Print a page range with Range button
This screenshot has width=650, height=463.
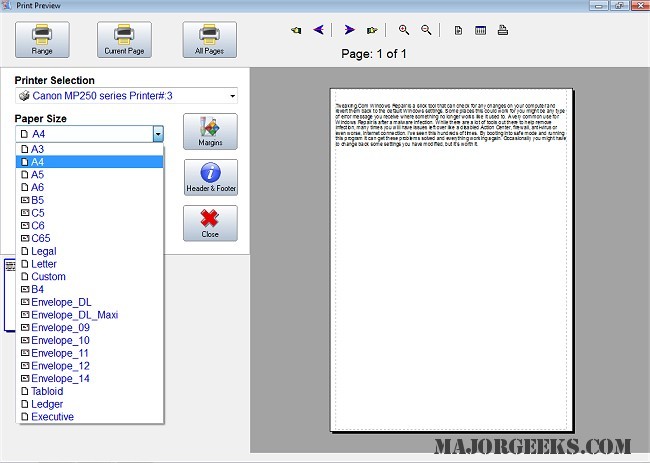[x=42, y=40]
